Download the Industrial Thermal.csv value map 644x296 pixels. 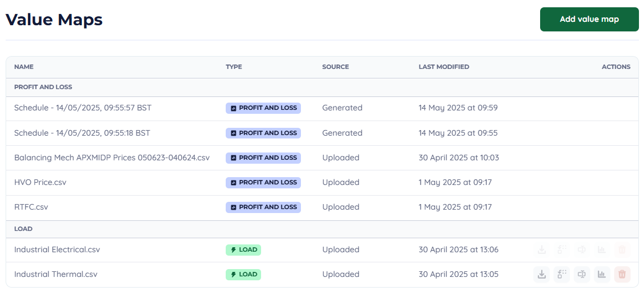(541, 274)
